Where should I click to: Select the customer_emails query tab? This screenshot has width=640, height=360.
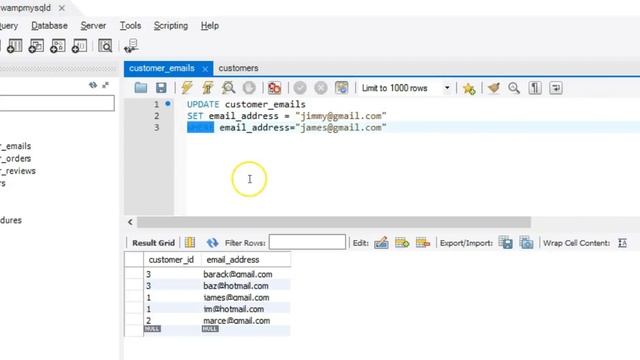[162, 68]
